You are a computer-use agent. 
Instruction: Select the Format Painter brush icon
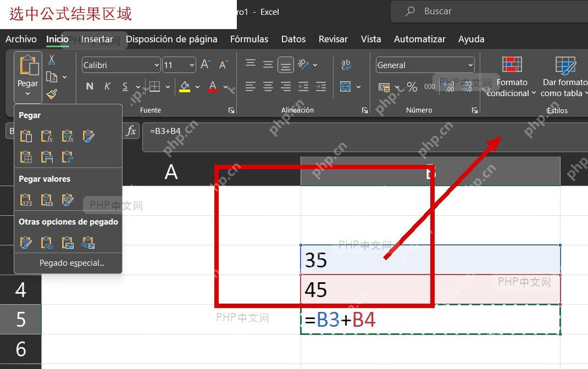coord(52,94)
